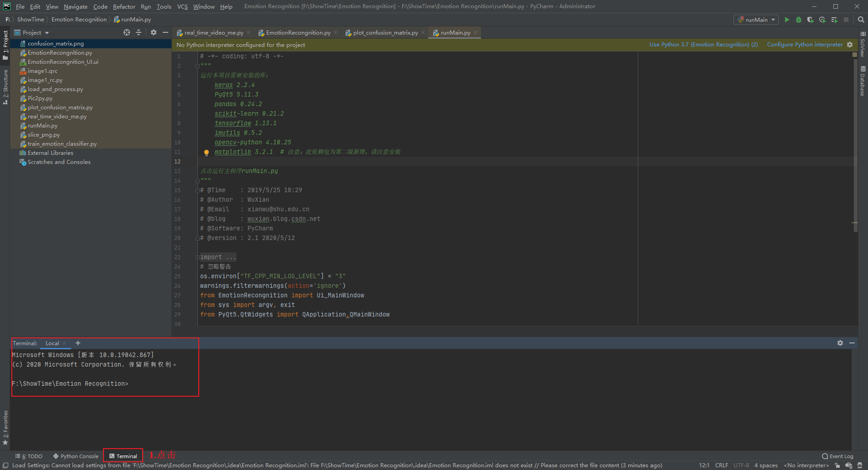This screenshot has width=868, height=470.
Task: Change UTF-8 file encoding in status bar
Action: (741, 465)
